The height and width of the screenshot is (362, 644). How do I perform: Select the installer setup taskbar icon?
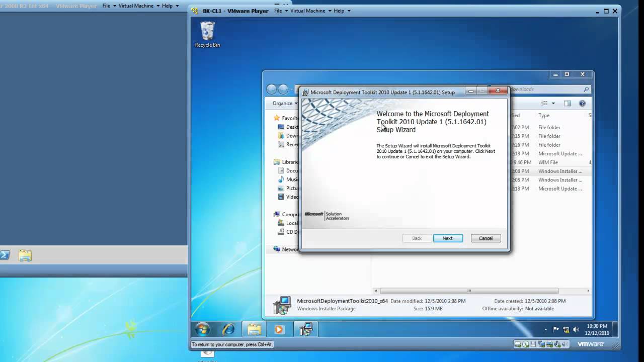(x=306, y=329)
